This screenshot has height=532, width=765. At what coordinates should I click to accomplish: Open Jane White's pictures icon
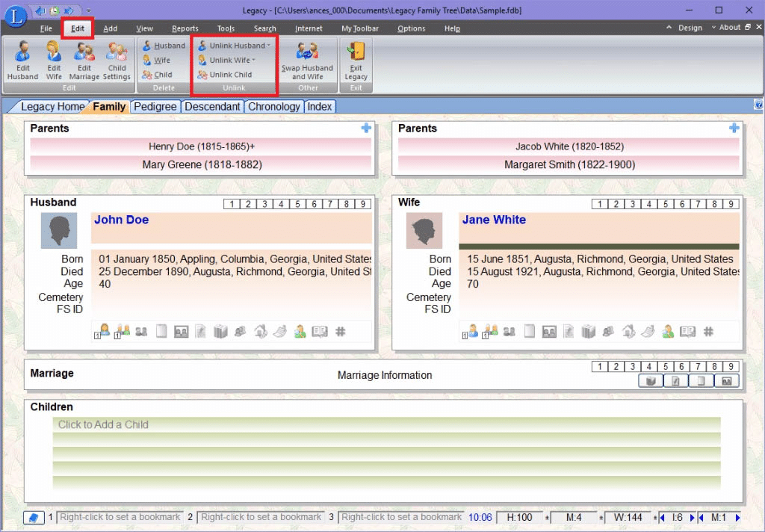[549, 332]
